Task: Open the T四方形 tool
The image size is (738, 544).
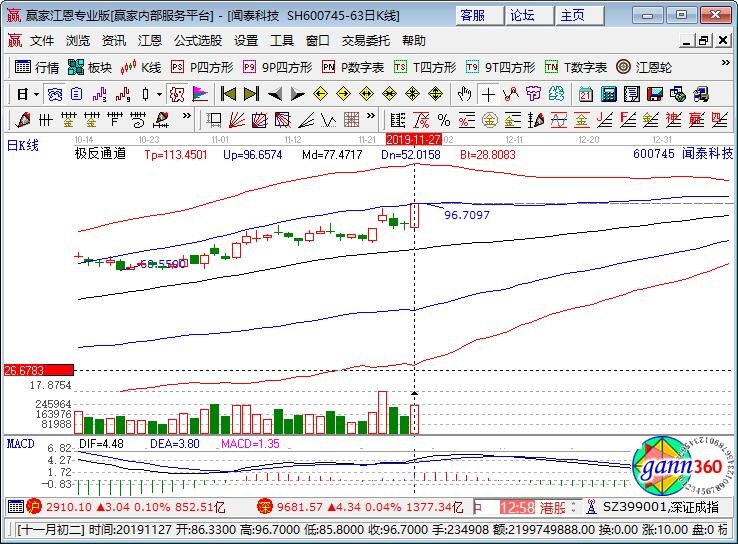Action: 425,67
